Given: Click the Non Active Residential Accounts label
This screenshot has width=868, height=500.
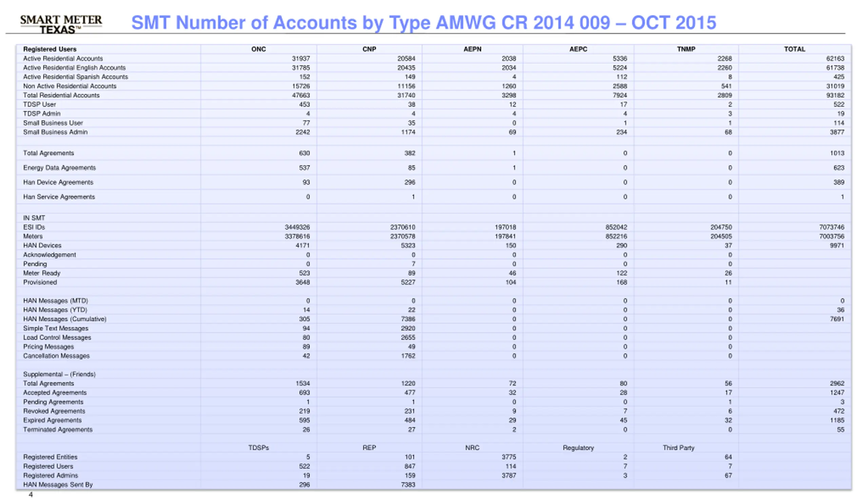Looking at the screenshot, I should click(70, 86).
